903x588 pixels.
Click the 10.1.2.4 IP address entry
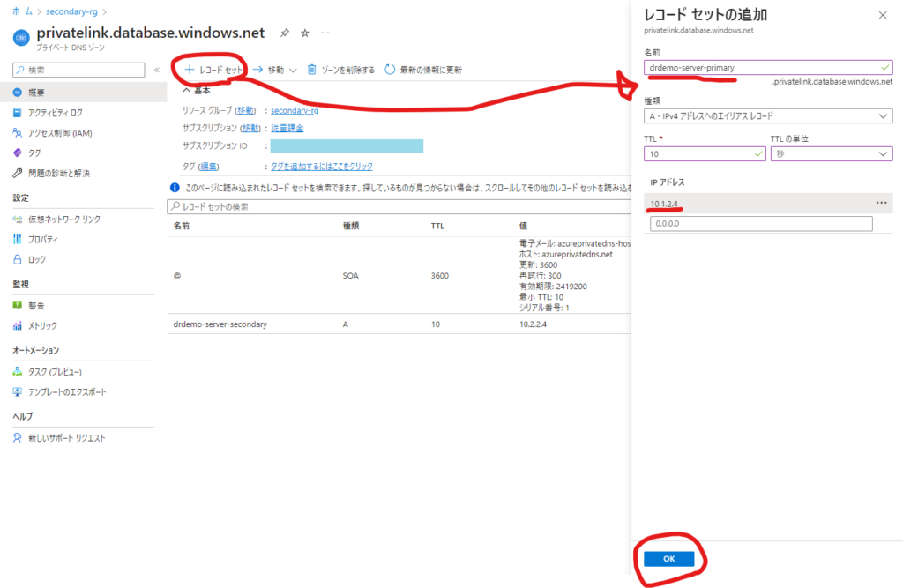(664, 204)
